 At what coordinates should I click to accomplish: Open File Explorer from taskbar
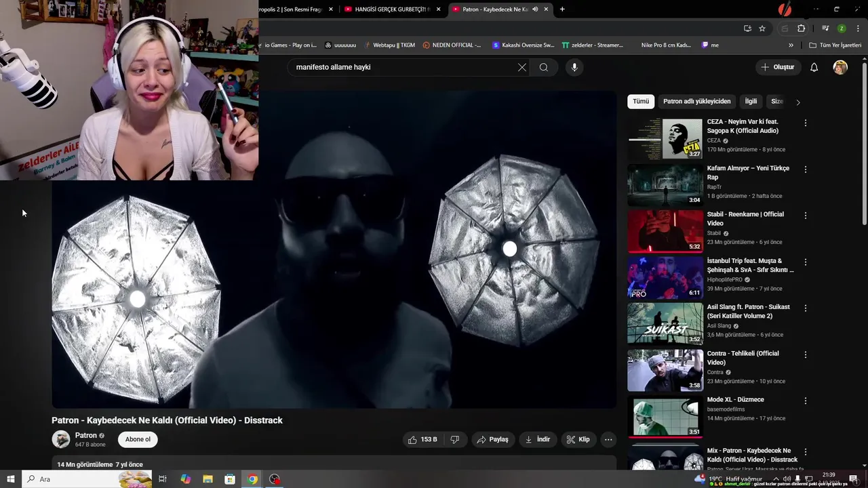click(208, 479)
